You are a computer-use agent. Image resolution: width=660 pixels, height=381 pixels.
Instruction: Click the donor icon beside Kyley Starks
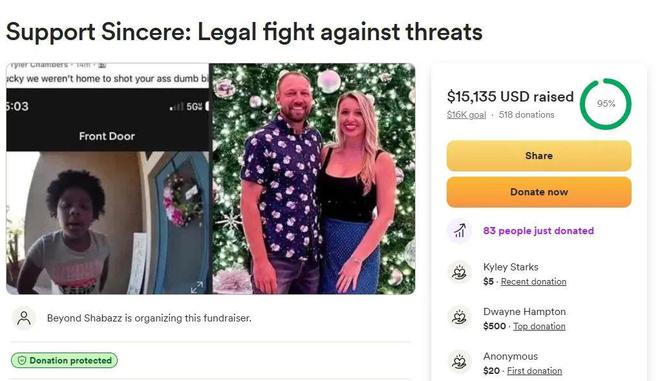tap(459, 273)
